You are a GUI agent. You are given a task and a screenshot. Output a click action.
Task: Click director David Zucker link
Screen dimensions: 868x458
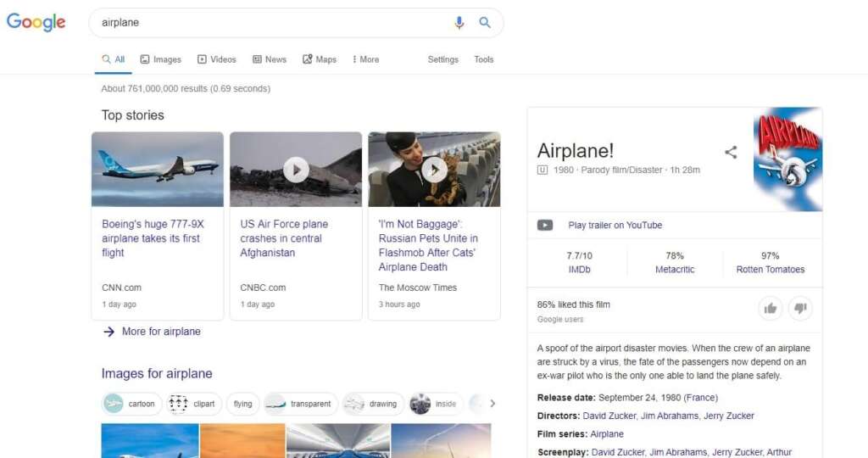[x=609, y=416]
